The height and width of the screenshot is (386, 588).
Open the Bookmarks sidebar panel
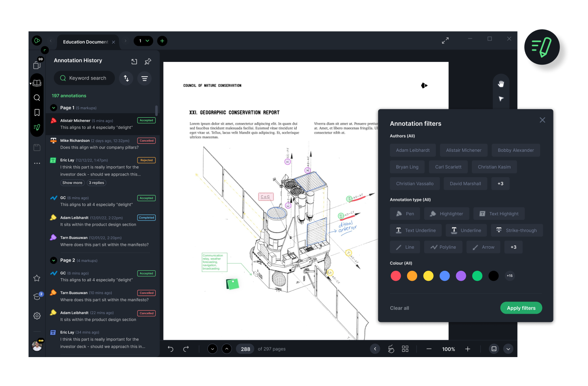point(37,112)
